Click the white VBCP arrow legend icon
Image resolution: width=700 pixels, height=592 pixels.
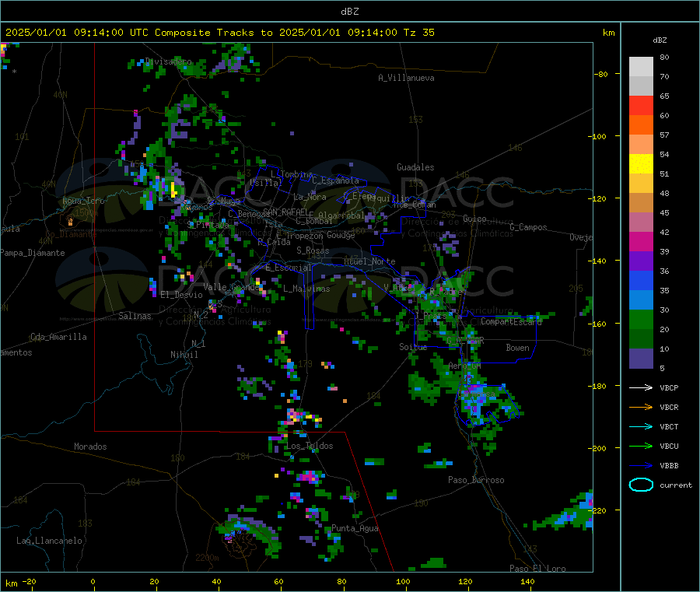pyautogui.click(x=641, y=387)
